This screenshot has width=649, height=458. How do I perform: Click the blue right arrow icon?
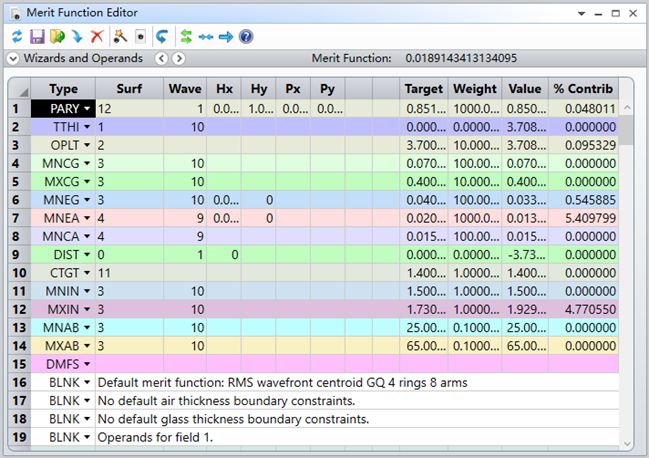pyautogui.click(x=226, y=36)
